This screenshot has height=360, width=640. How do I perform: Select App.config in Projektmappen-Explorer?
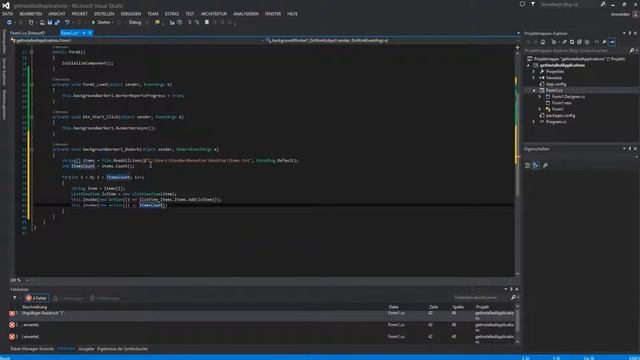point(556,84)
